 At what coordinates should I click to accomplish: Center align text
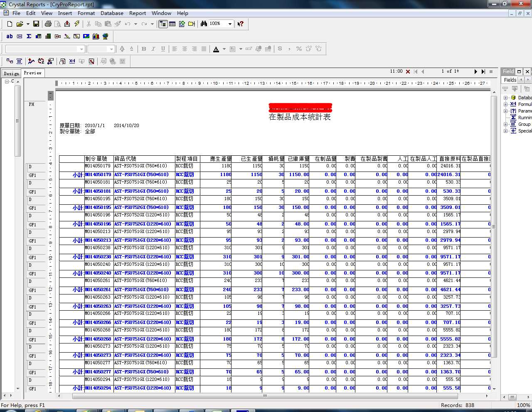pos(185,49)
